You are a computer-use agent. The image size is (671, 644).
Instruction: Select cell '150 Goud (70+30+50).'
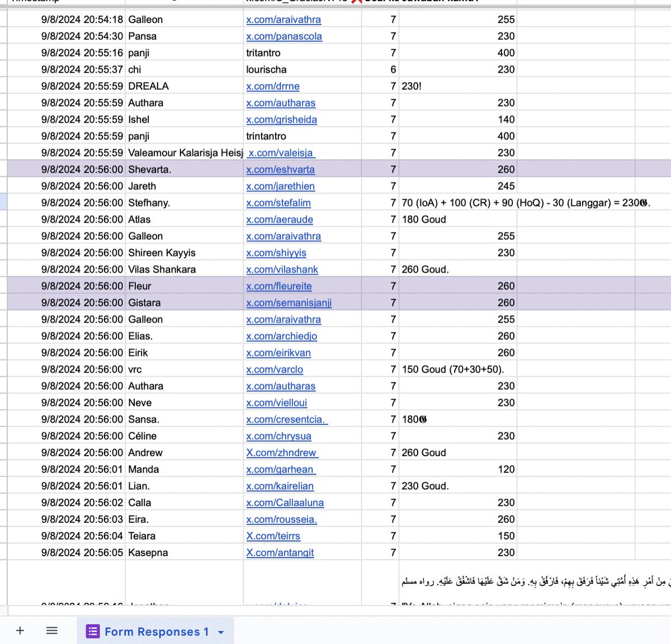pos(458,370)
